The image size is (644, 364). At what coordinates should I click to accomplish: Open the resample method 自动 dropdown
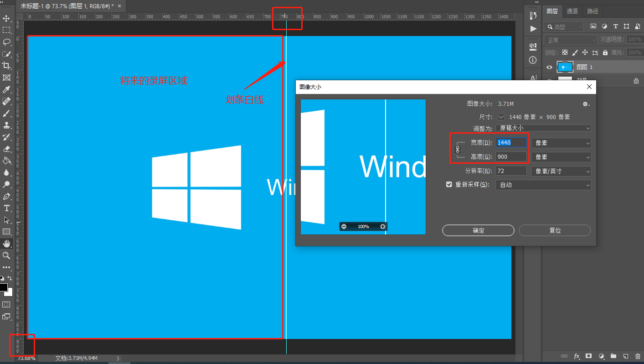[x=543, y=185]
